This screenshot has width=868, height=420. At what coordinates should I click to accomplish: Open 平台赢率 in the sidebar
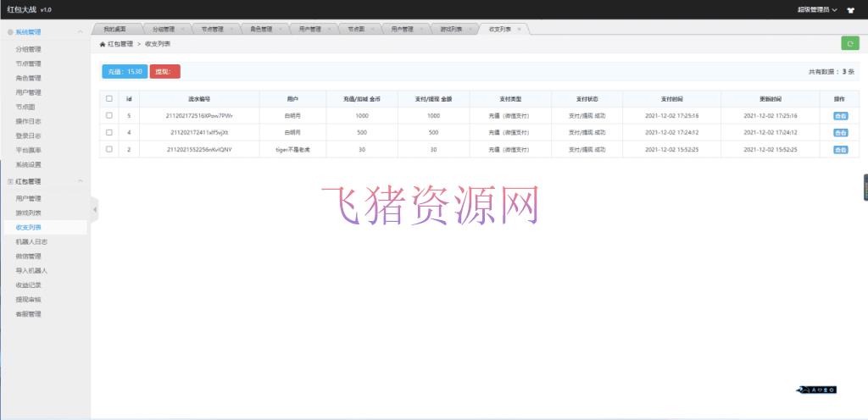tap(28, 151)
